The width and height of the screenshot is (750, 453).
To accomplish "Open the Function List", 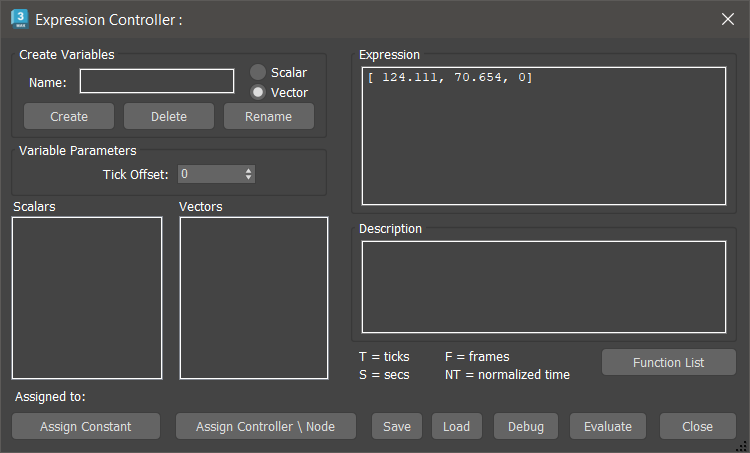I will click(x=668, y=362).
